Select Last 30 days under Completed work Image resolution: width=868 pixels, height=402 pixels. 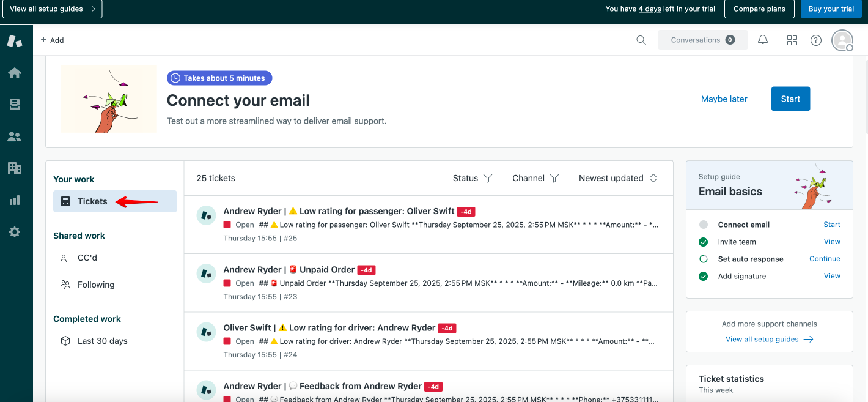pyautogui.click(x=115, y=341)
